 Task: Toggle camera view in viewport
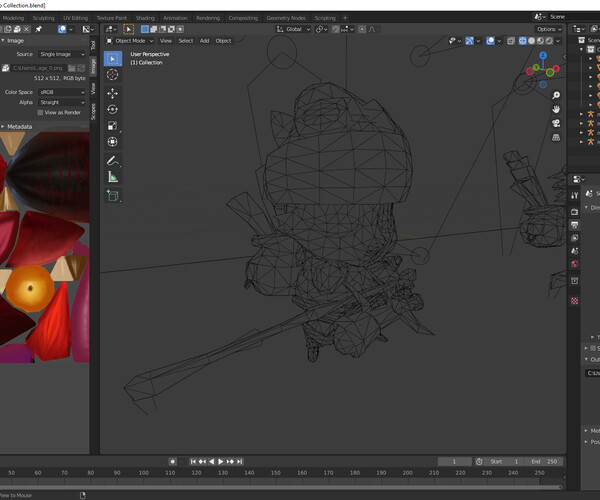(x=555, y=124)
